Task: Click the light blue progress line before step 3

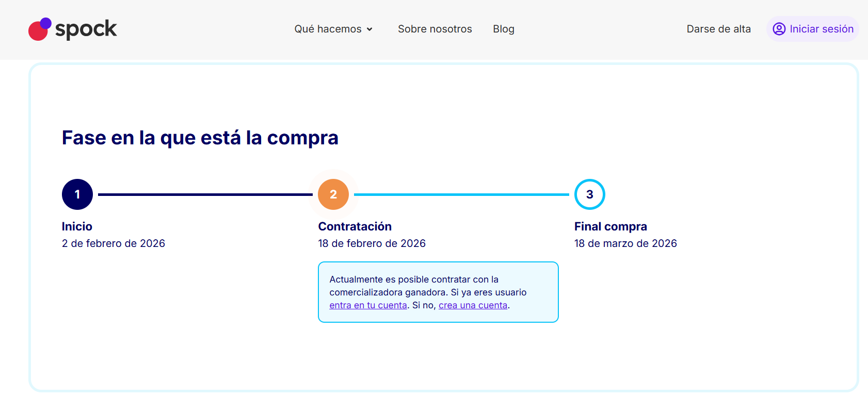Action: 461,194
